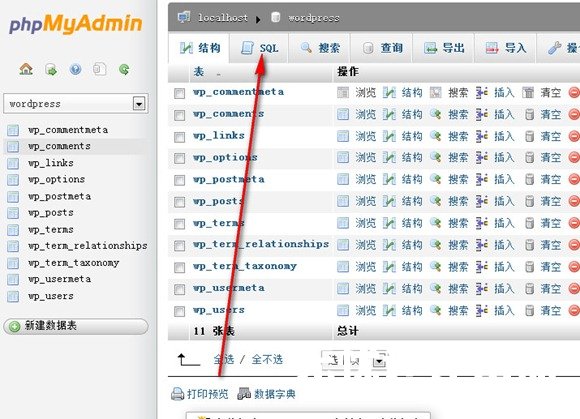
Task: Click the empty trash icon for wp_postmeta
Action: coord(529,180)
